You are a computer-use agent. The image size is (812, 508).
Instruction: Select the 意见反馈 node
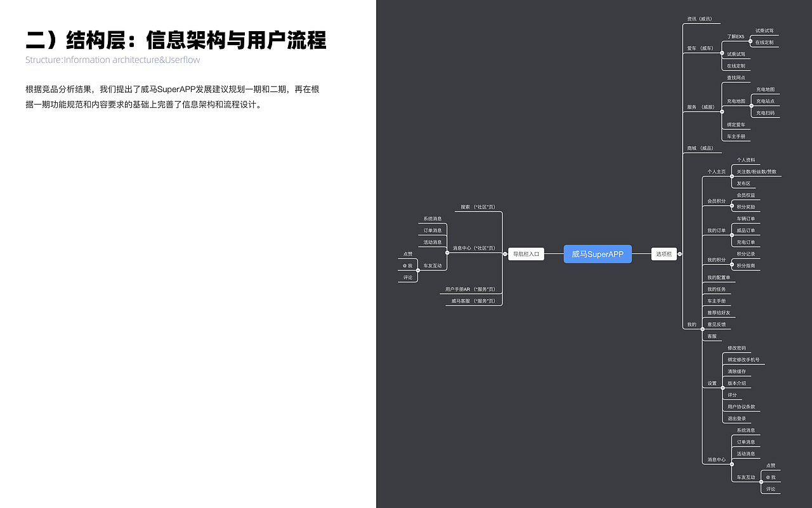(x=717, y=324)
